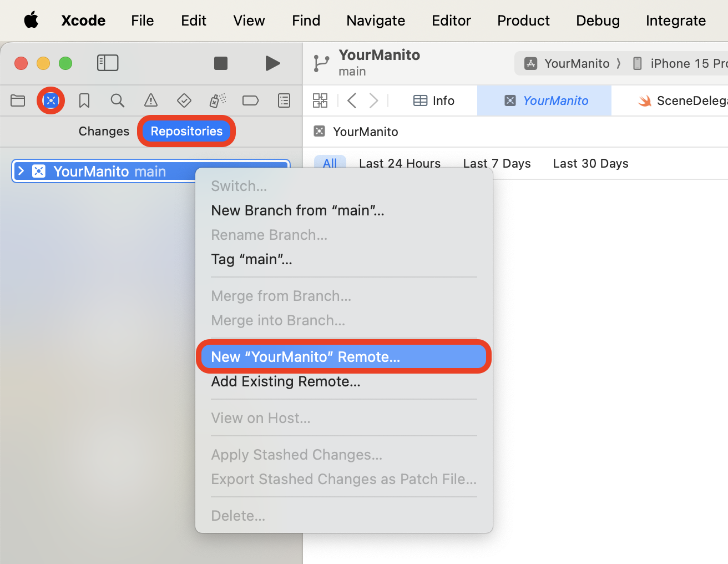Run the current scheme
This screenshot has height=564, width=728.
coord(272,63)
